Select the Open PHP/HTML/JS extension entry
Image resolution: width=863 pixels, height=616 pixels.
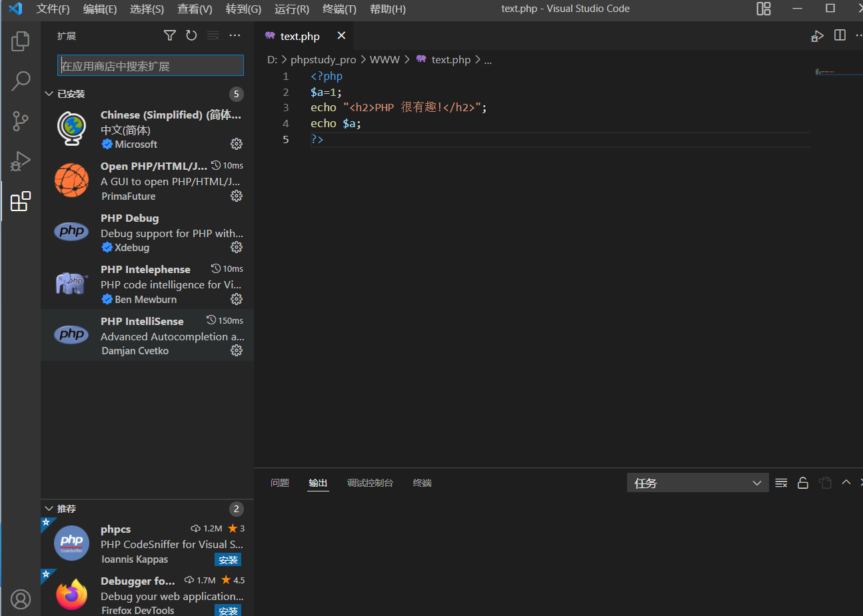[147, 180]
